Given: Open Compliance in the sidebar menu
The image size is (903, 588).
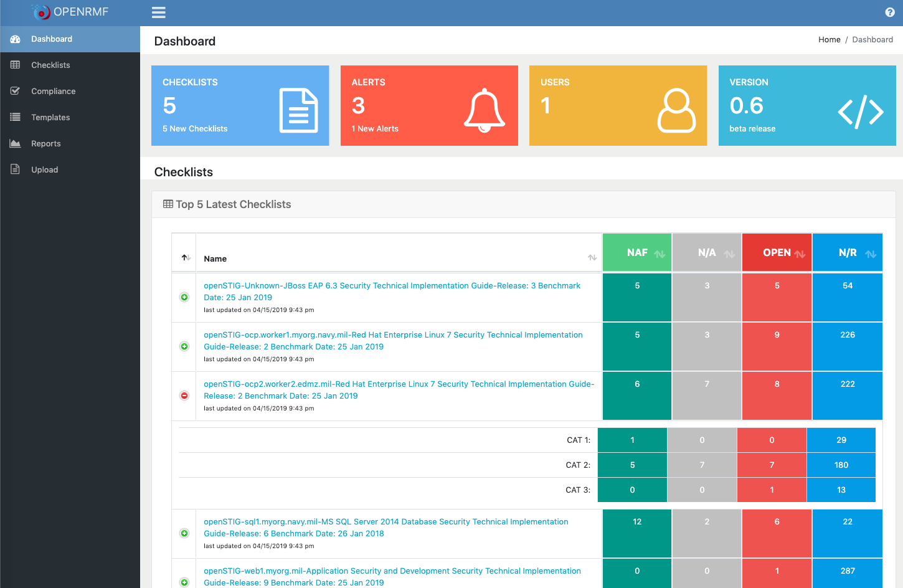Looking at the screenshot, I should point(70,91).
